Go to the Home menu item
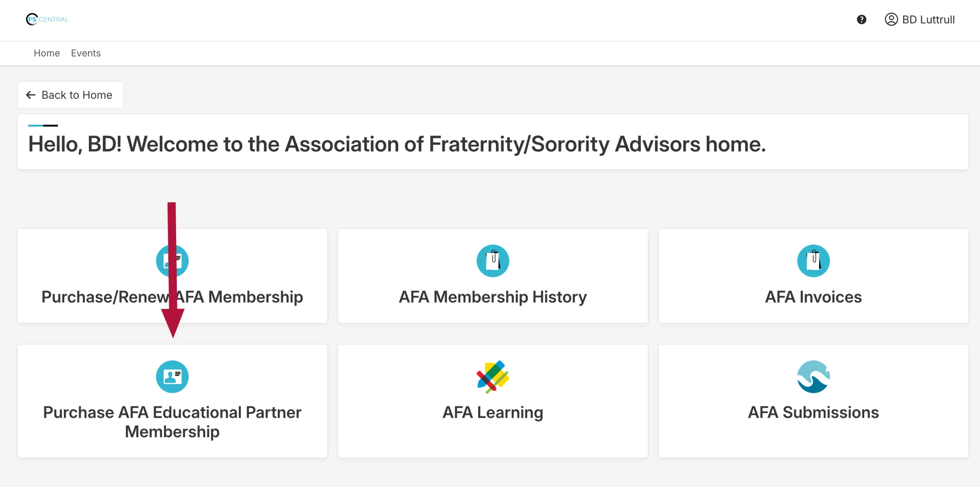The height and width of the screenshot is (487, 980). point(47,53)
